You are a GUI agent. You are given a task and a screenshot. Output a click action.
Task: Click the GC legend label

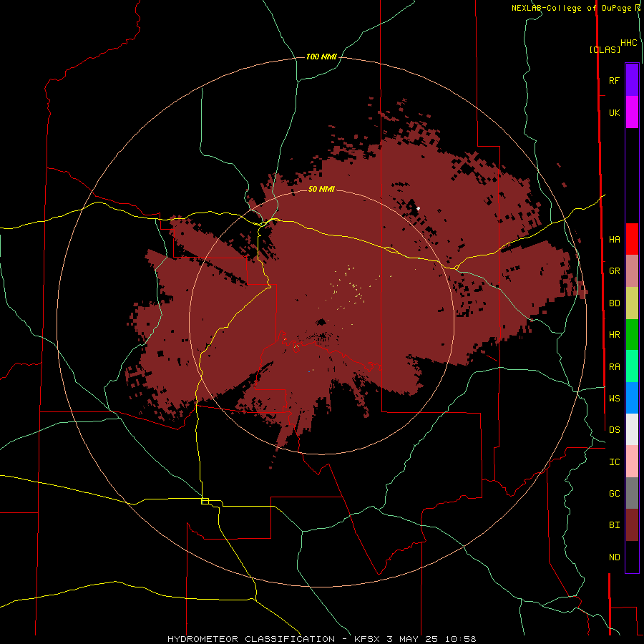614,494
